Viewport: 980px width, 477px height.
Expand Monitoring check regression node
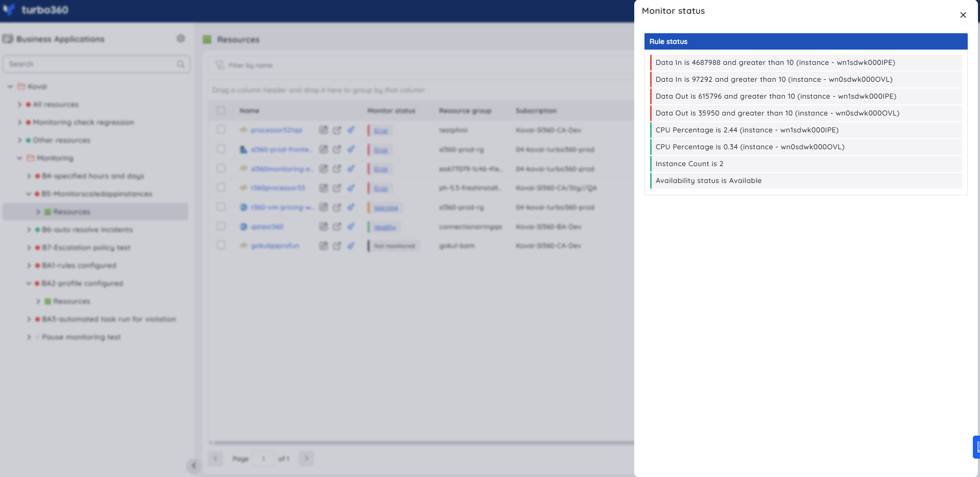click(x=19, y=122)
